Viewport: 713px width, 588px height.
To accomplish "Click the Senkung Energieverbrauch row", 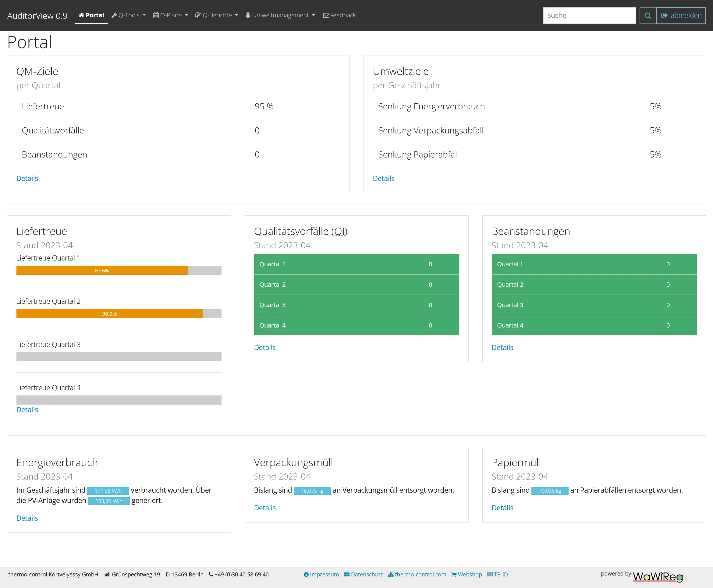I will coord(534,106).
